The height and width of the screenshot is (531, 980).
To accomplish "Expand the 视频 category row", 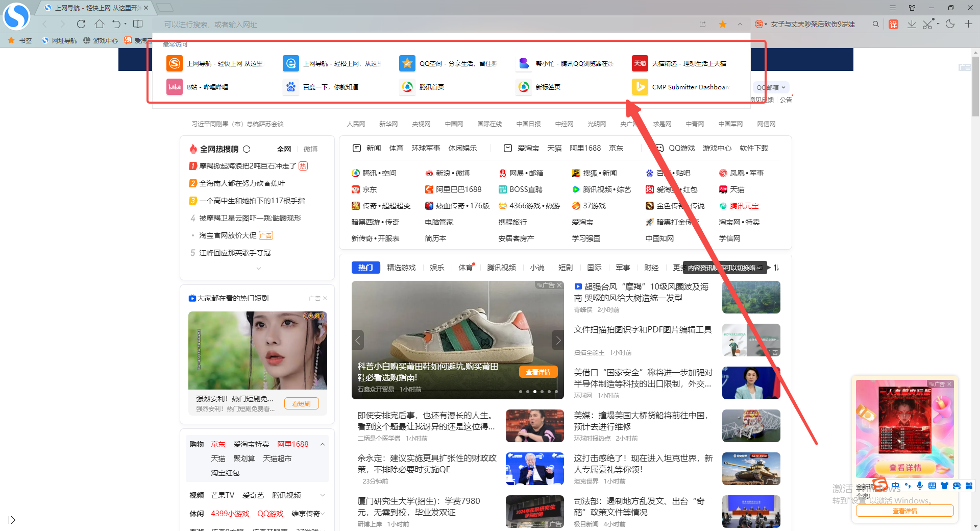I will (x=323, y=495).
